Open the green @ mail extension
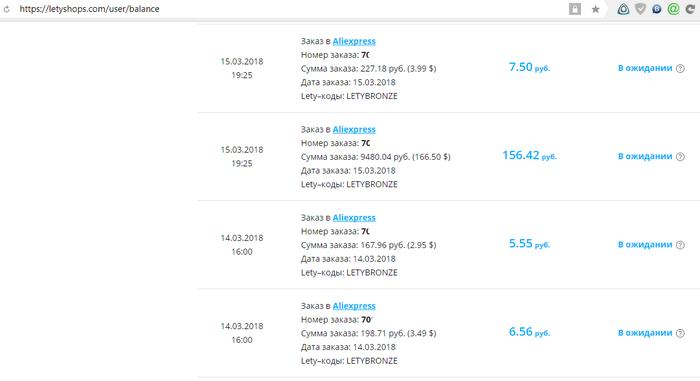The image size is (700, 381). tap(673, 9)
